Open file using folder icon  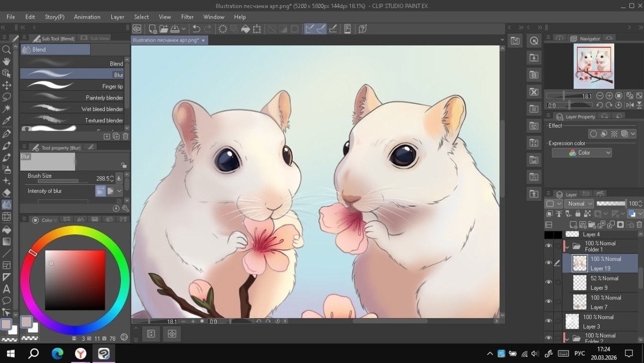pyautogui.click(x=164, y=28)
